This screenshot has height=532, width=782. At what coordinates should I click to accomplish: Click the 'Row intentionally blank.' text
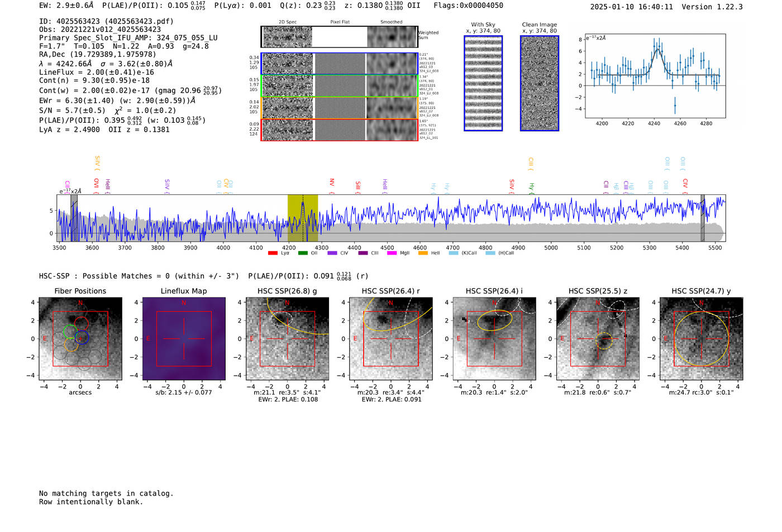[x=91, y=502]
